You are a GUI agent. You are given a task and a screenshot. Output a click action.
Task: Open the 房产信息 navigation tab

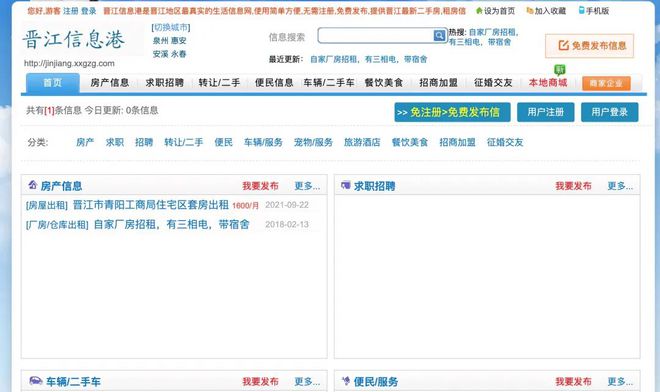110,83
